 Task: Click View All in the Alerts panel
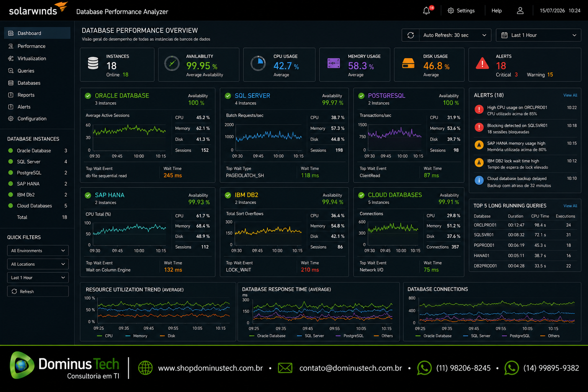tap(570, 95)
